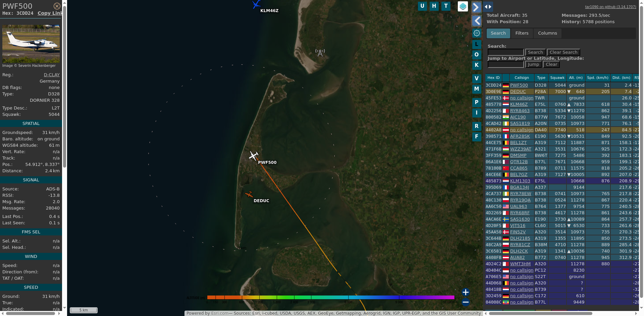Click the left-arrow sidebar collapse button
The height and width of the screenshot is (316, 644).
pos(476,21)
